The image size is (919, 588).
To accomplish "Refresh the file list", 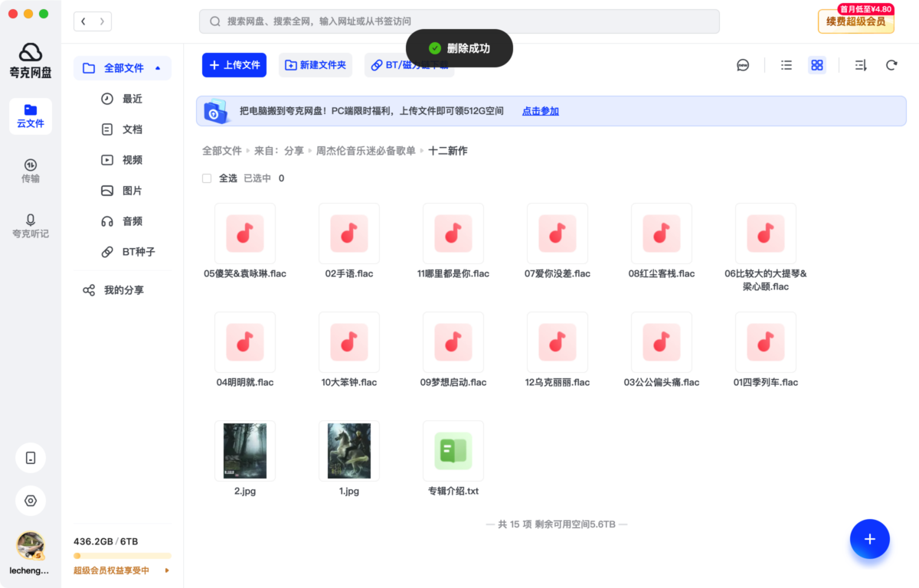I will click(x=891, y=65).
